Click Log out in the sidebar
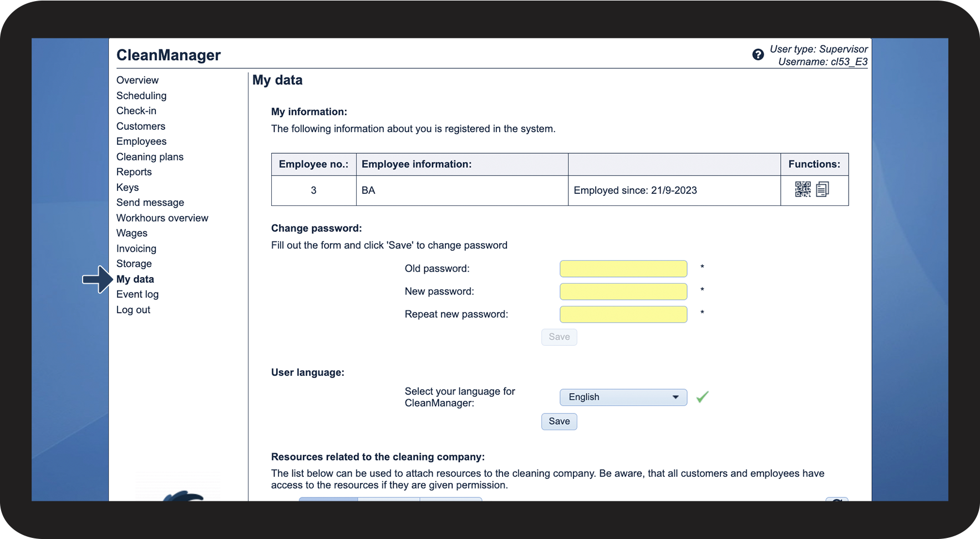980x539 pixels. 133,310
